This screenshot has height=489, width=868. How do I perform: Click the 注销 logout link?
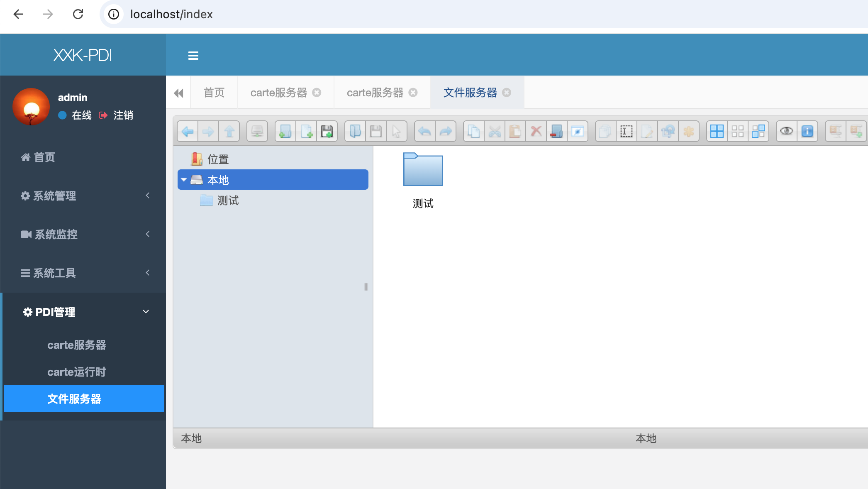pos(123,115)
